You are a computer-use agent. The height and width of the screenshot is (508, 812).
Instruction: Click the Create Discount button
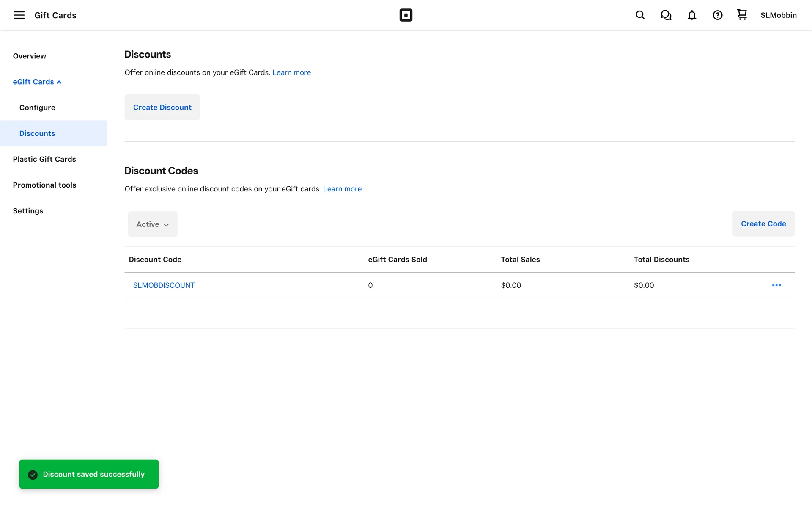162,108
